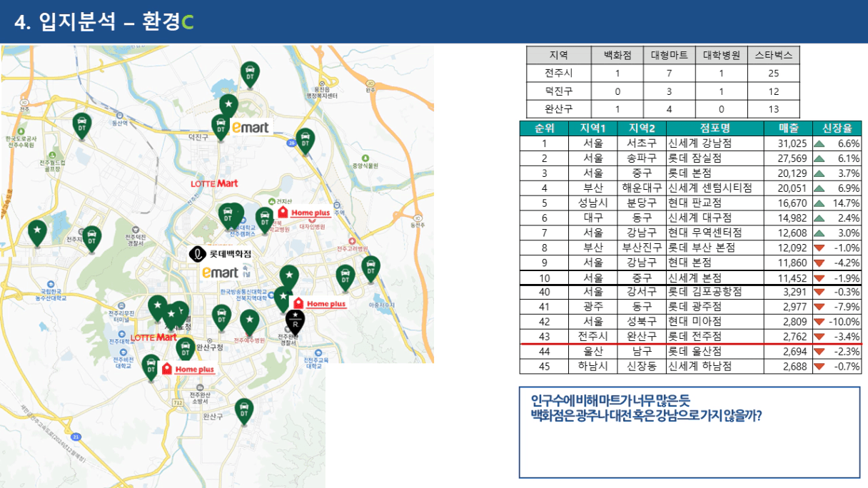Click the 순위 header in the ranking table
The height and width of the screenshot is (488, 868).
pyautogui.click(x=544, y=128)
